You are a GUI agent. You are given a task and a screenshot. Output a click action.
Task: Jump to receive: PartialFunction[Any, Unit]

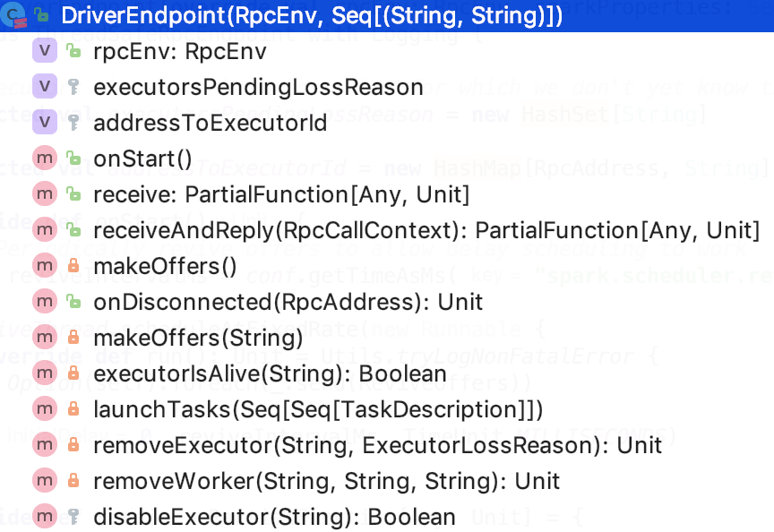(281, 195)
